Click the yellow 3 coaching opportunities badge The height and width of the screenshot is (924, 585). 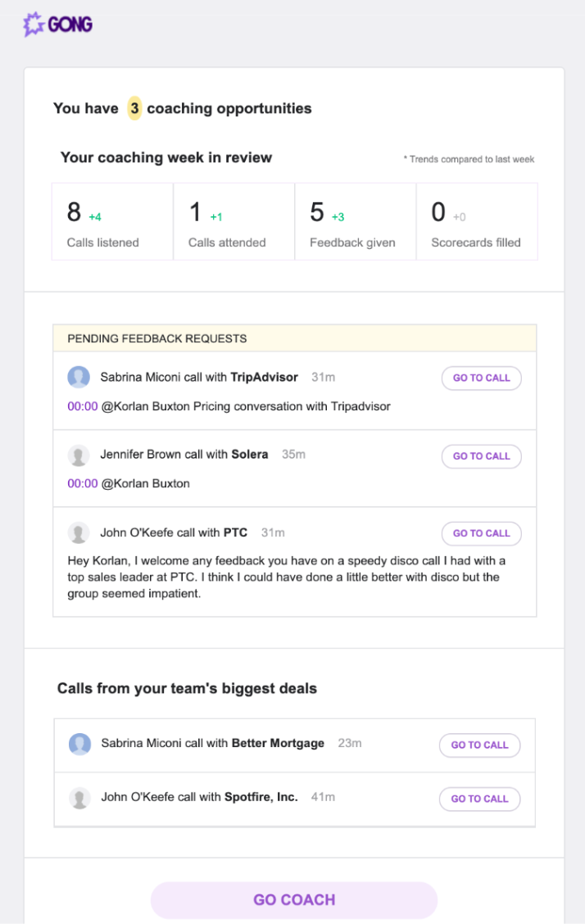(135, 108)
